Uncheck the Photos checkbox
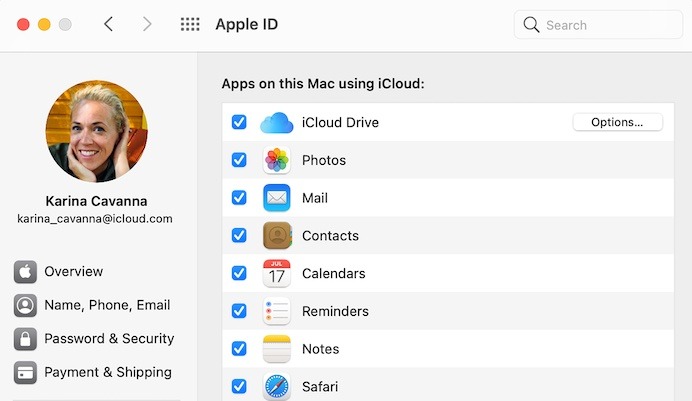Image resolution: width=692 pixels, height=401 pixels. (x=239, y=160)
